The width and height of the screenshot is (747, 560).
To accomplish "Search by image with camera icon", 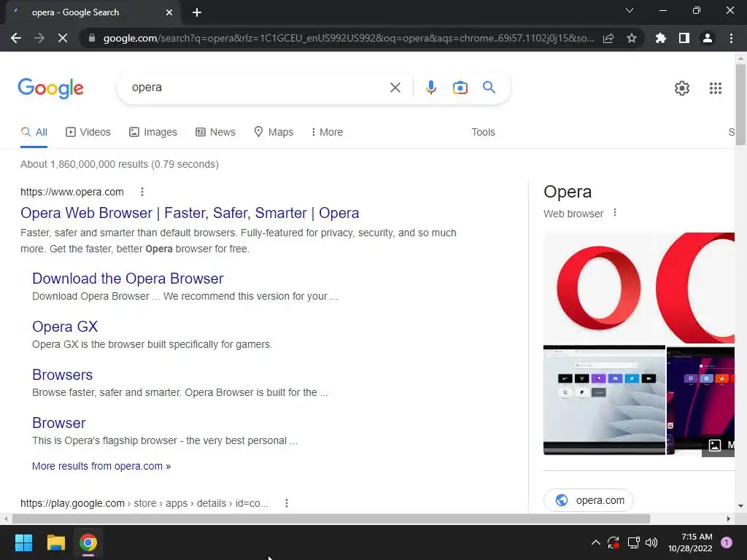I will [460, 87].
